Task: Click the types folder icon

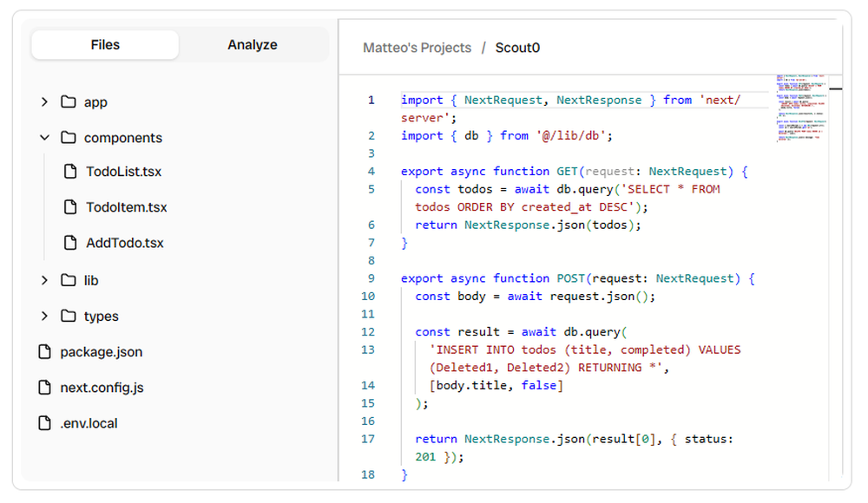Action: coord(69,316)
